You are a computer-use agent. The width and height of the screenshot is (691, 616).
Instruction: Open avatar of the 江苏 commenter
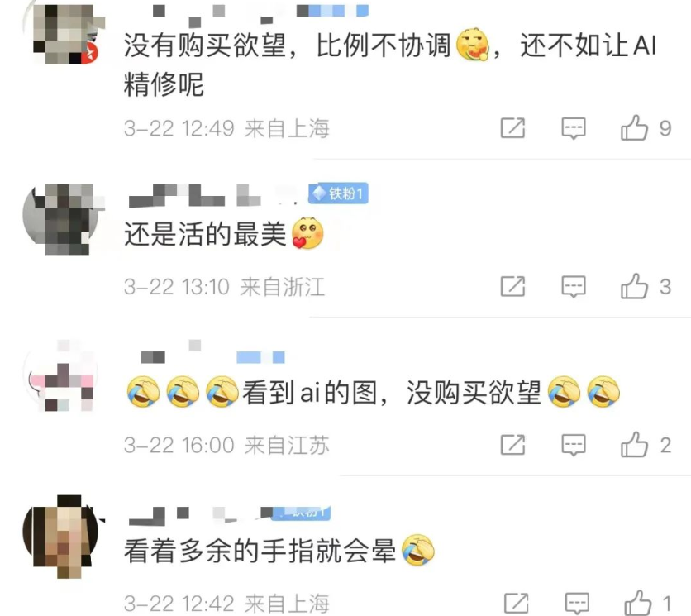60,375
